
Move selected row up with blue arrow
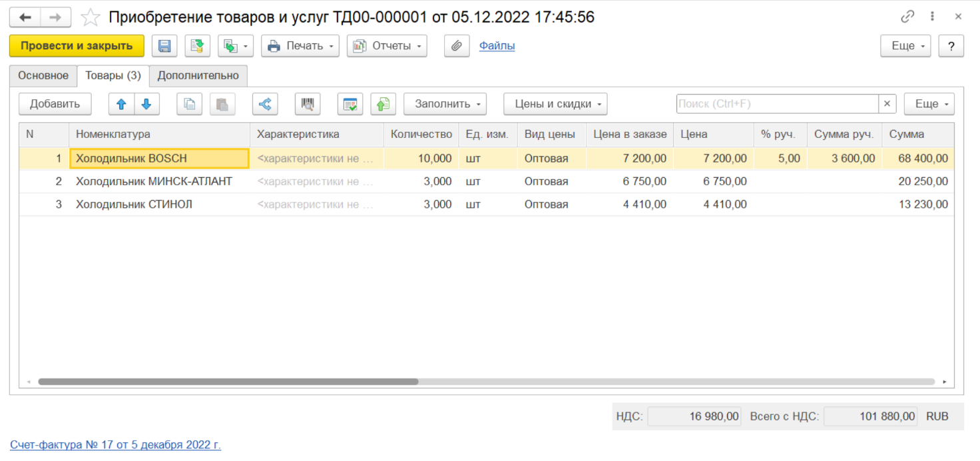click(121, 104)
